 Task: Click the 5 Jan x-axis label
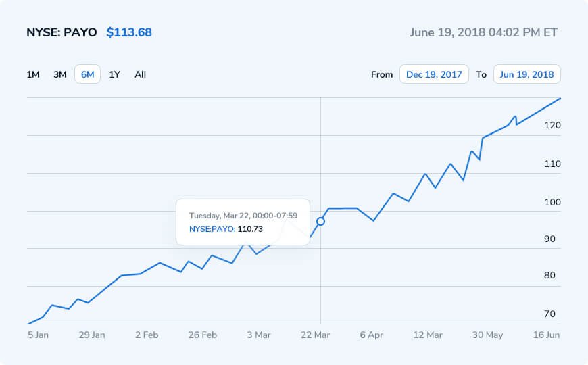coord(38,334)
